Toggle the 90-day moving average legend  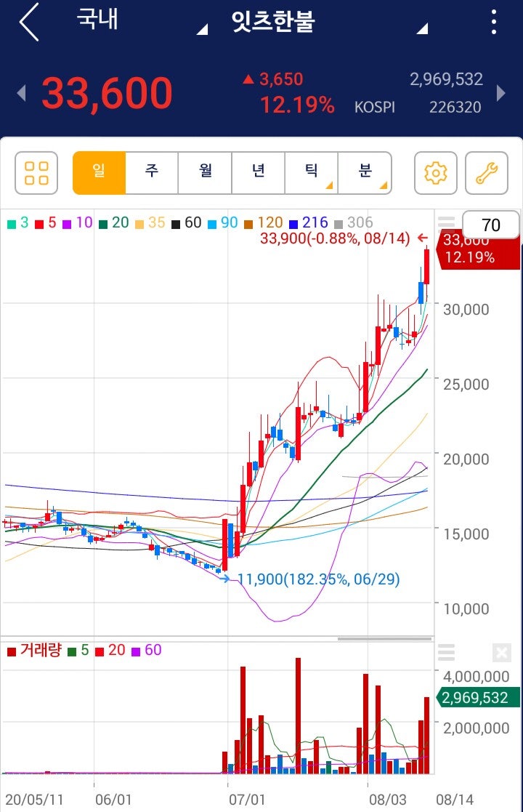tap(223, 223)
